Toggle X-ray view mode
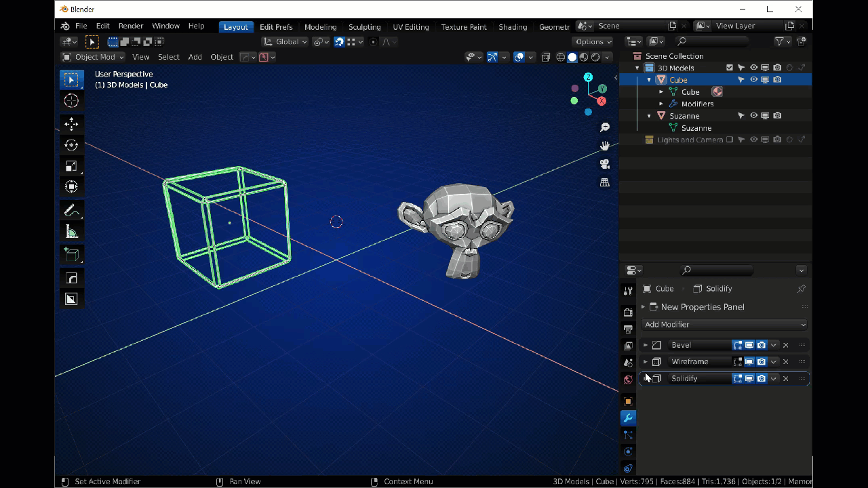This screenshot has width=868, height=488. click(x=546, y=57)
